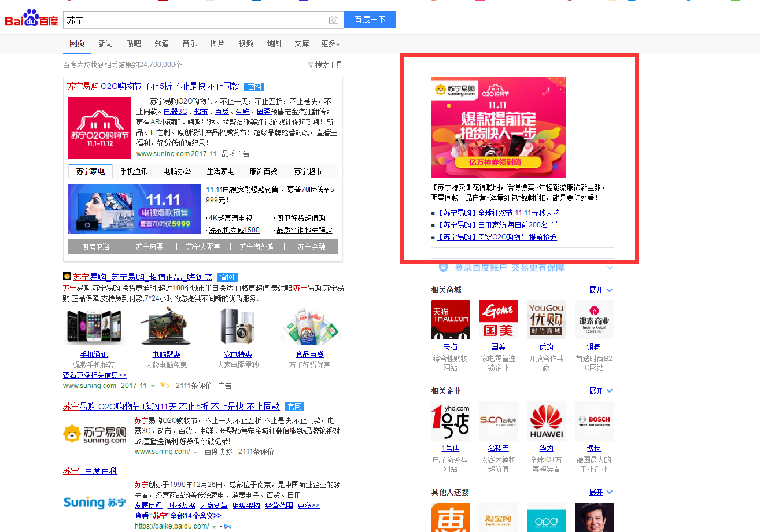760x532 pixels.
Task: Click the refrigerator 家电特惠 product image
Action: pos(238,327)
